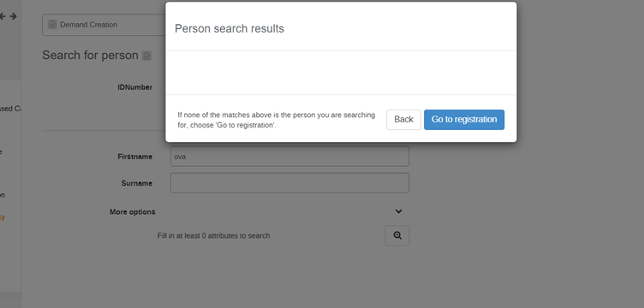Screen dimensions: 644x308
Task: Click into the empty Surname field
Action: 290,183
